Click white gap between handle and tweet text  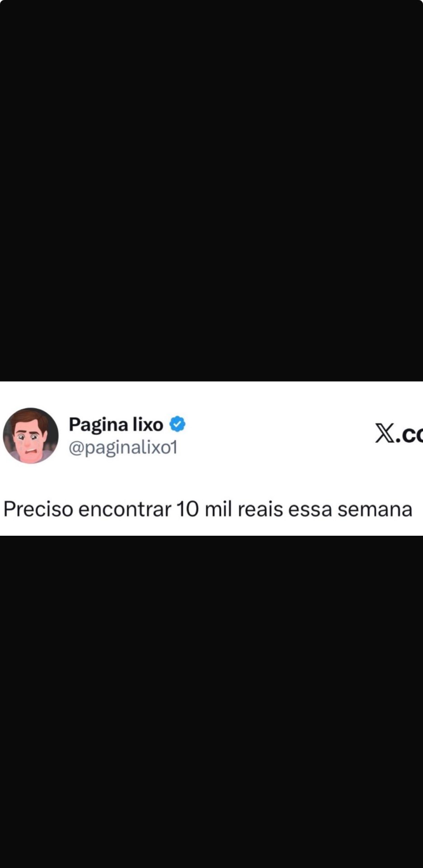point(211,479)
